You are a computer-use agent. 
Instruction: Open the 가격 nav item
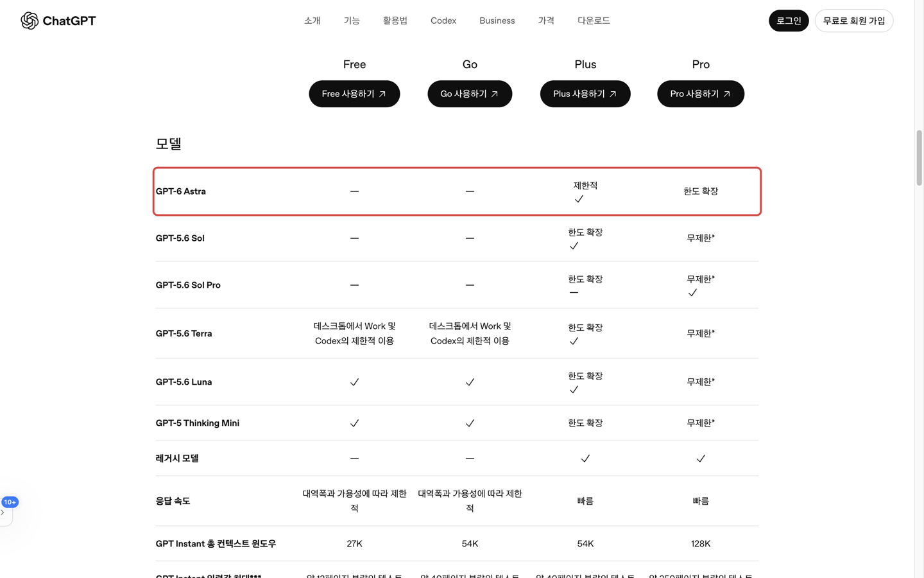pyautogui.click(x=546, y=21)
